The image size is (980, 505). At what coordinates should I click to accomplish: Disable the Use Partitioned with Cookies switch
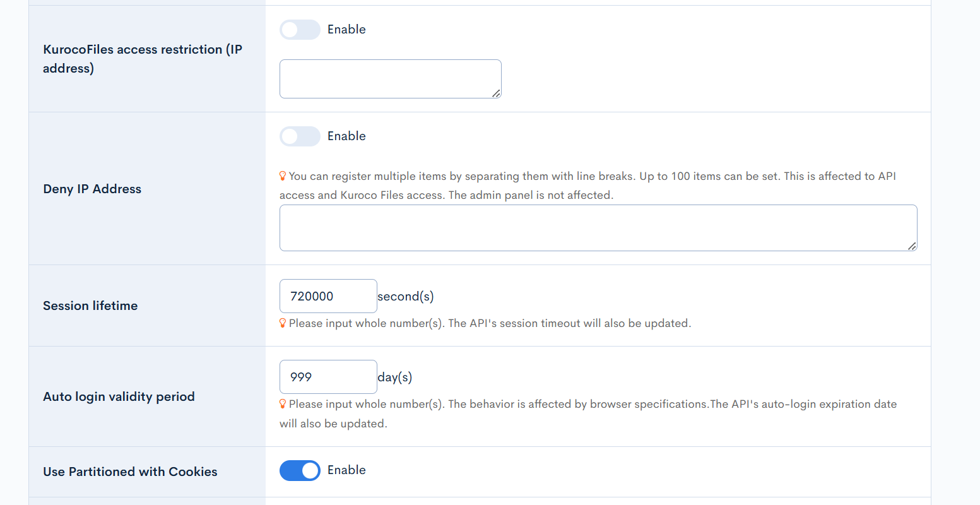pyautogui.click(x=300, y=470)
